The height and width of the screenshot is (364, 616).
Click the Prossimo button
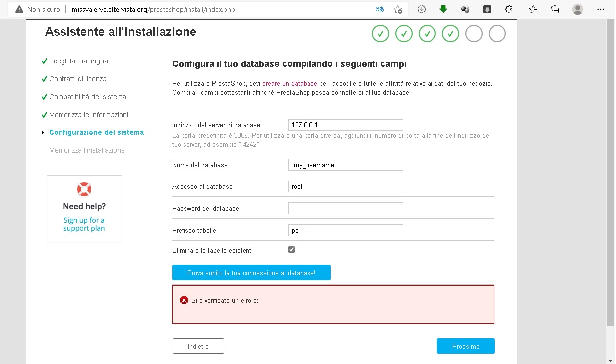465,346
